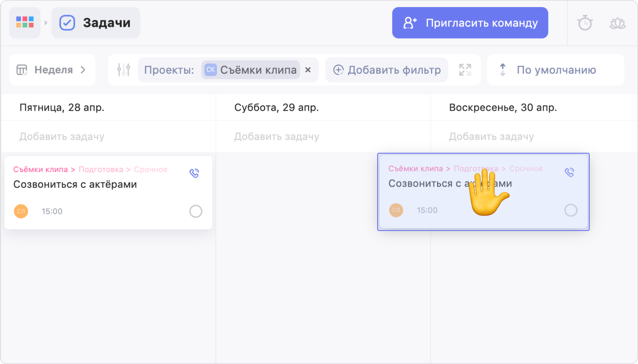
Task: Click Добавить фильтр button
Action: tap(386, 70)
